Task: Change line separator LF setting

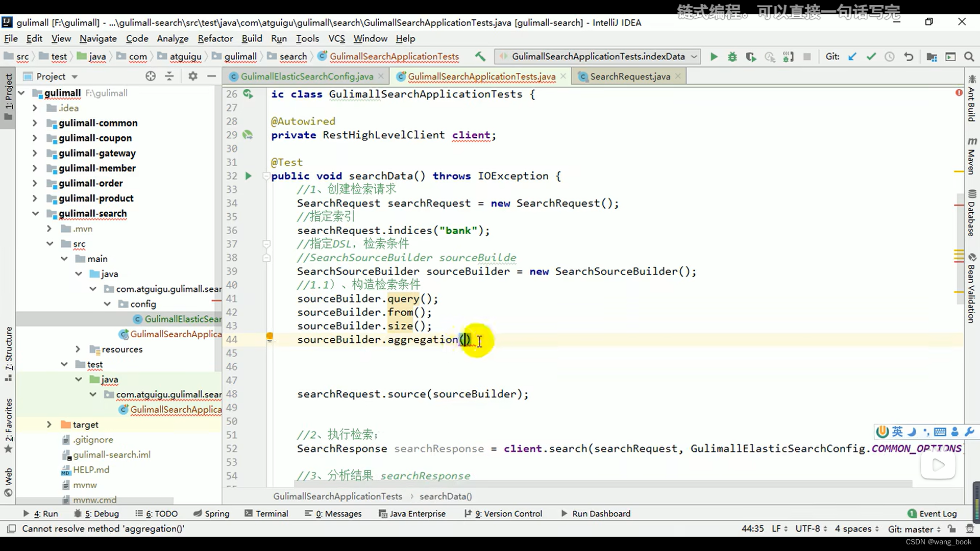Action: tap(779, 529)
